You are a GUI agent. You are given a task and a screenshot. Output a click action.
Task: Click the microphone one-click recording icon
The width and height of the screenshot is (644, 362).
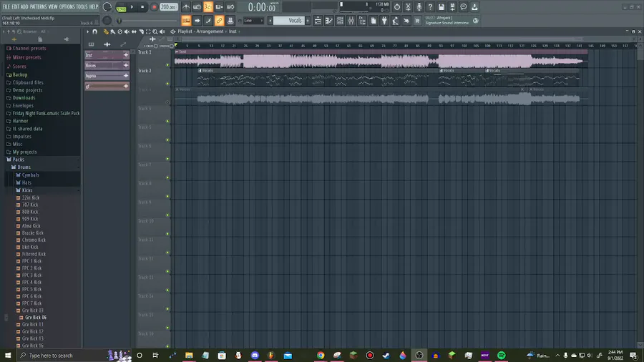419,7
